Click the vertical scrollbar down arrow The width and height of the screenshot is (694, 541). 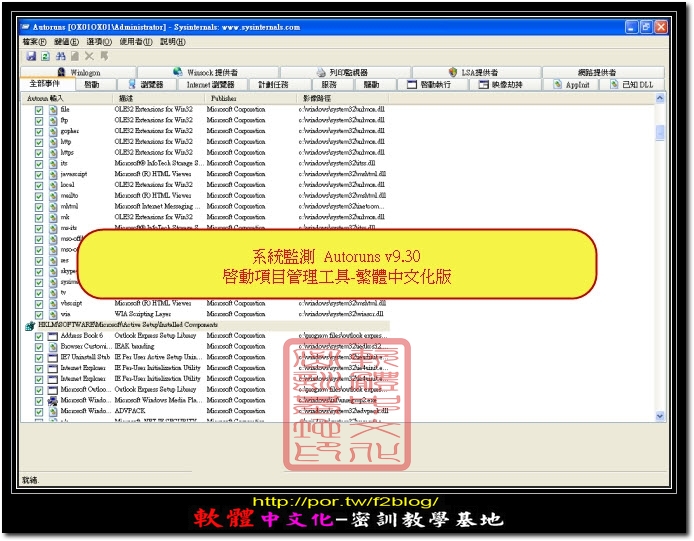click(660, 415)
